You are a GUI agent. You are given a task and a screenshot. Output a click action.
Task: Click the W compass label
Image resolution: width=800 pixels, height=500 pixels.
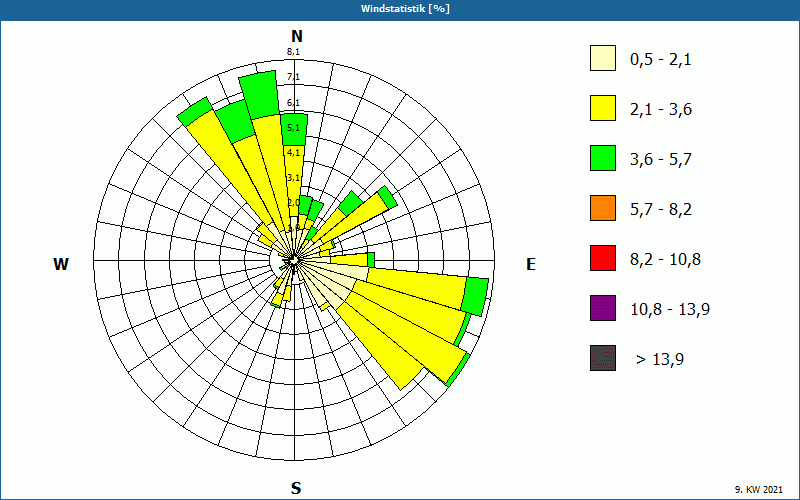[x=61, y=264]
